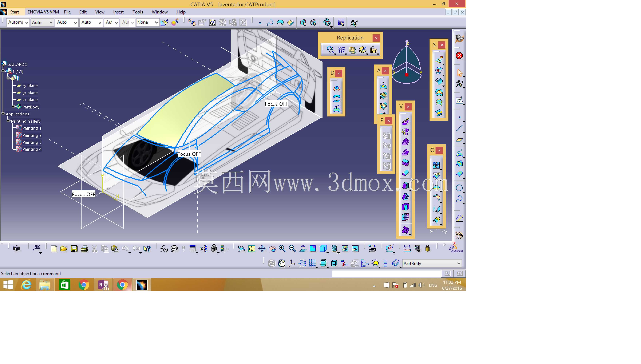Click the Capture camera icon
Viewport: 641px width, 364px height.
17,248
